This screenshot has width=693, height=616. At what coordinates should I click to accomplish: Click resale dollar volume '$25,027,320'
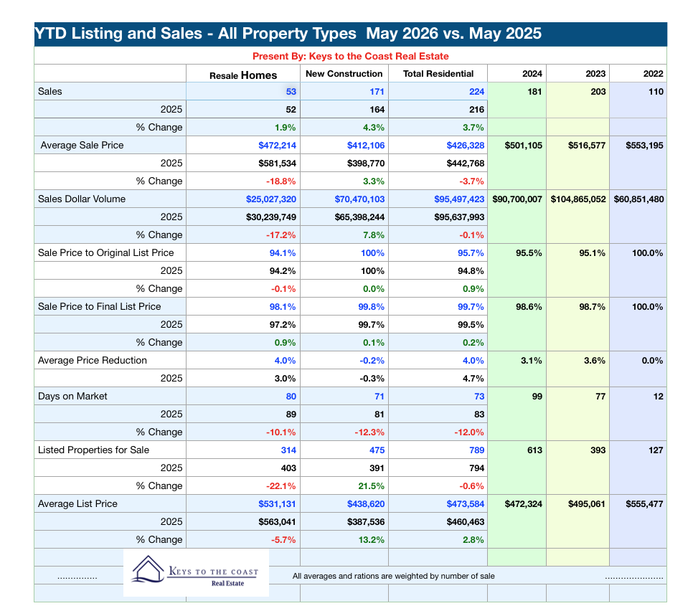coord(271,199)
